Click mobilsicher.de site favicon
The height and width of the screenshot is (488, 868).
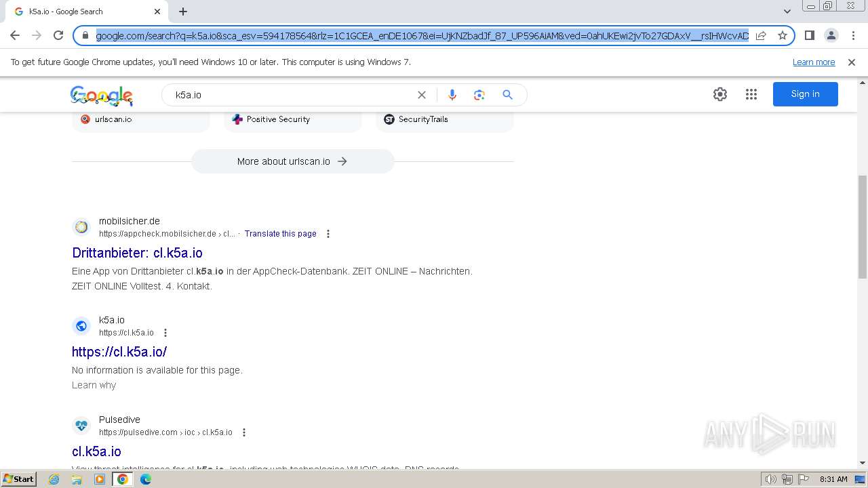[81, 227]
